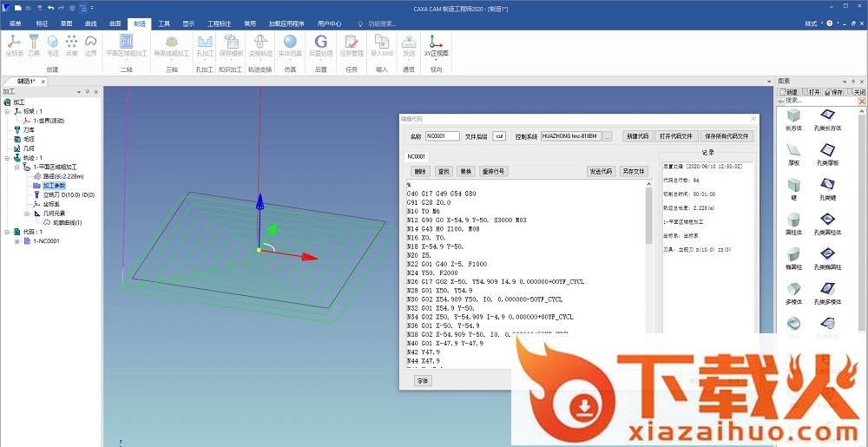Click the 字体 font button
The image size is (868, 447).
click(423, 381)
